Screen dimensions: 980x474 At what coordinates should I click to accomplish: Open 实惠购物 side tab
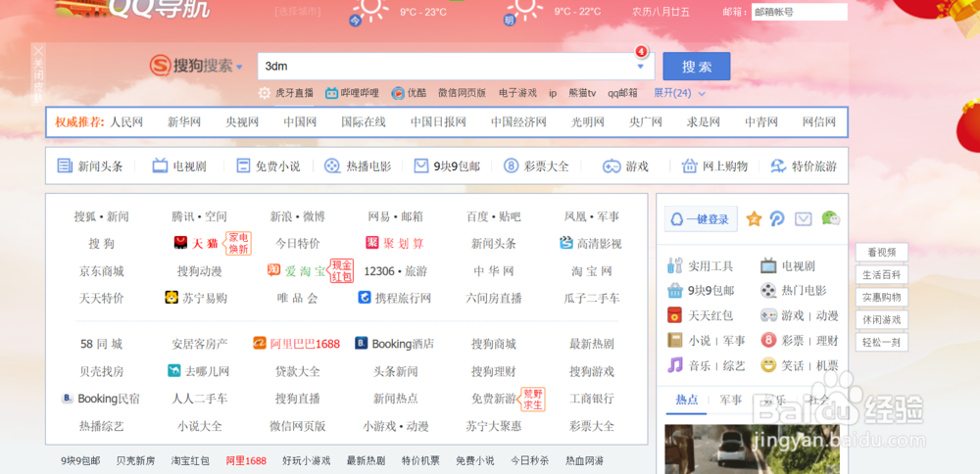(x=881, y=298)
